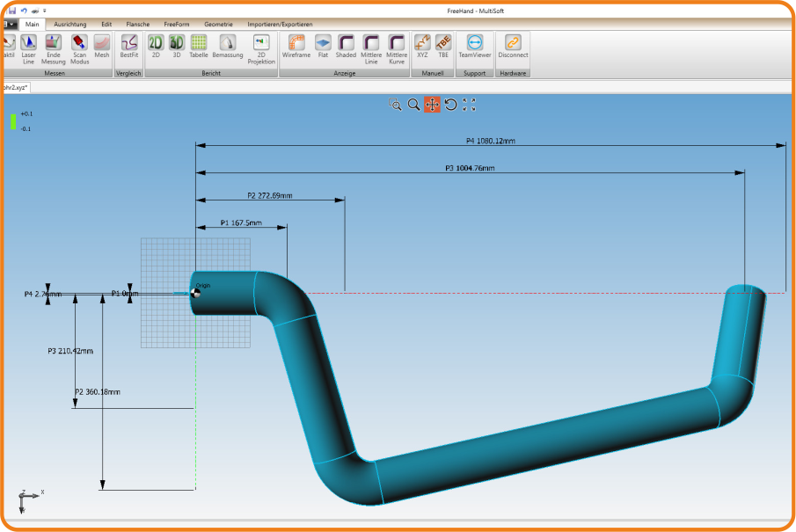Expand the quick access toolbar dropdown arrow
Screen dimensions: 796x532
pyautogui.click(x=44, y=11)
